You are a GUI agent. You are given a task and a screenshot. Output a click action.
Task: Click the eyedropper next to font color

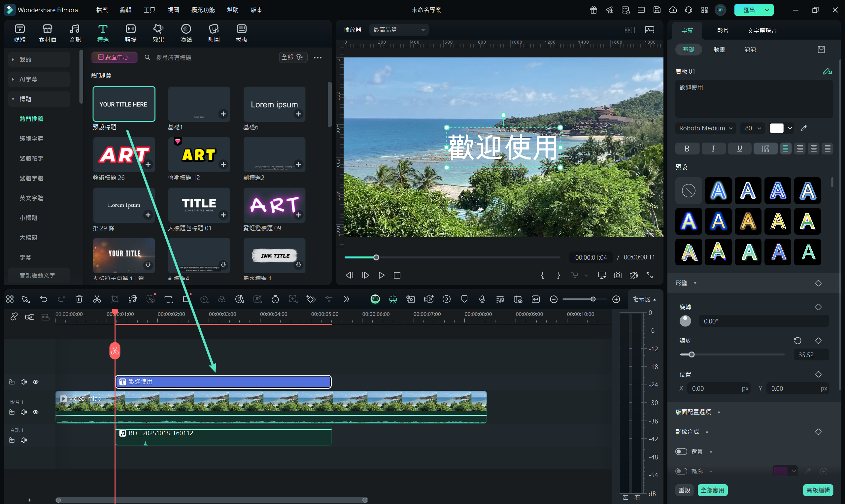point(803,128)
